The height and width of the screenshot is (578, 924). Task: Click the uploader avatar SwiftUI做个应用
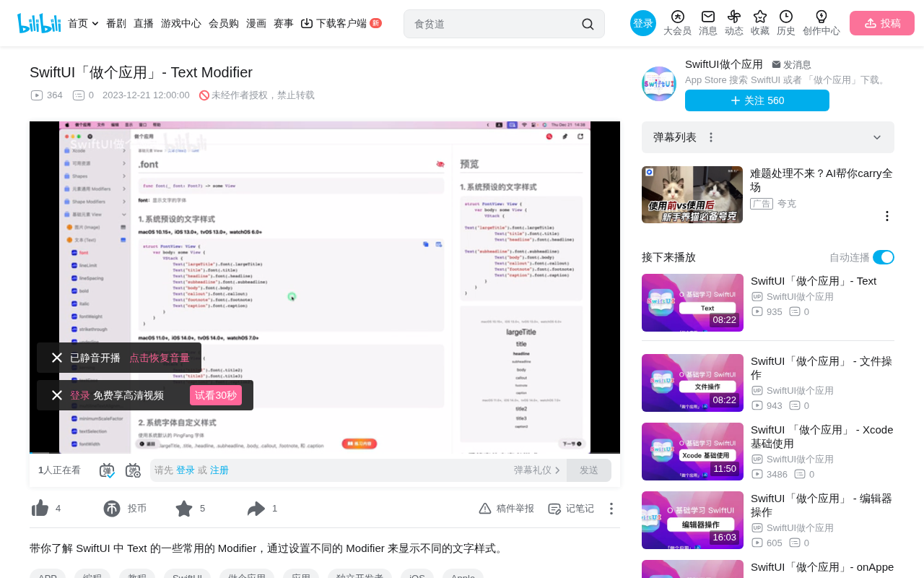[x=659, y=84]
